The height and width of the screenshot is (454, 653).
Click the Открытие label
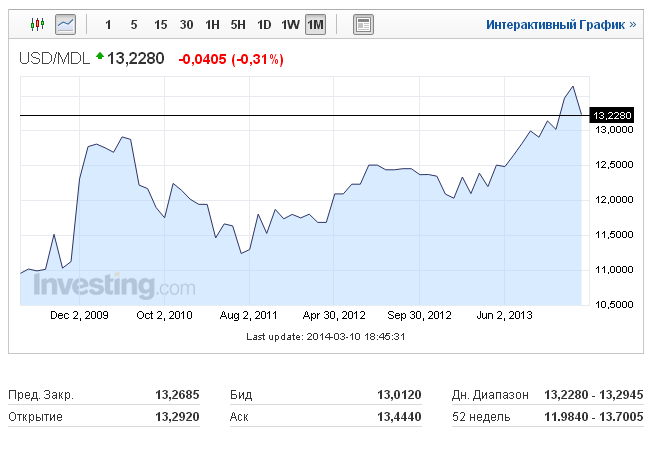[35, 417]
